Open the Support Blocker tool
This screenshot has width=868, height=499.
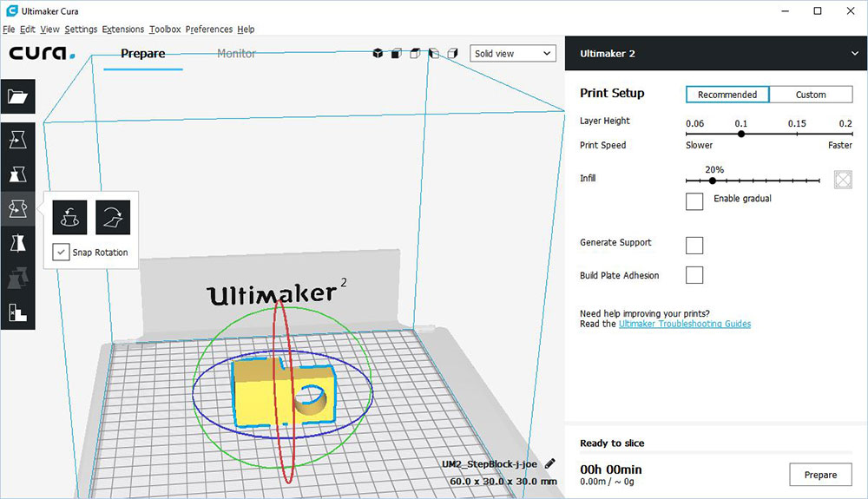[17, 312]
